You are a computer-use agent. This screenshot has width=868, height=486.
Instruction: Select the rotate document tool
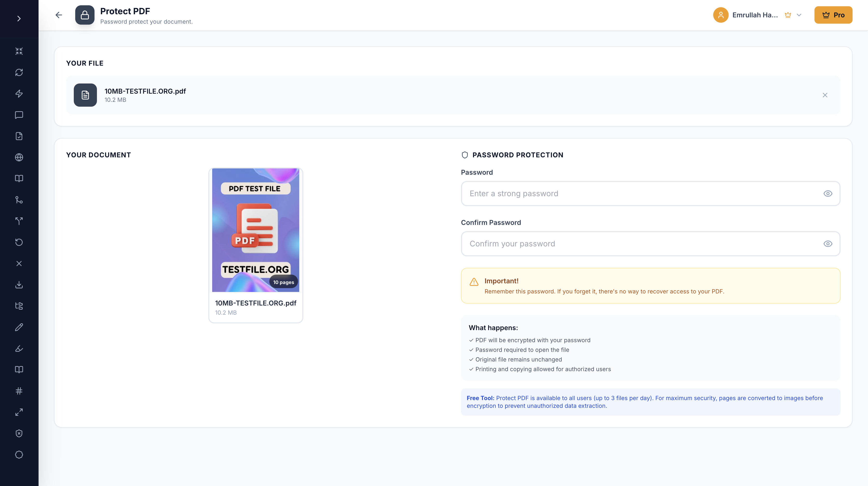[19, 243]
